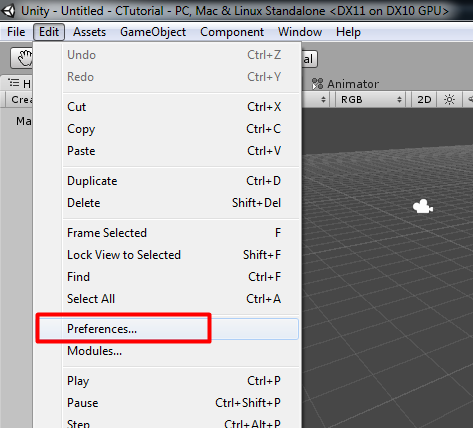Open Preferences... from Edit menu
The height and width of the screenshot is (428, 473).
pos(167,329)
